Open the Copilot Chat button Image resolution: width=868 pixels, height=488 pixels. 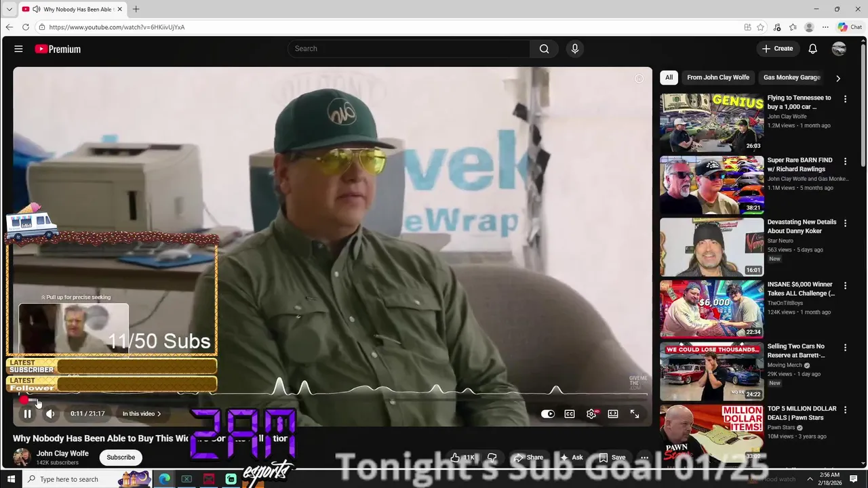pyautogui.click(x=850, y=27)
